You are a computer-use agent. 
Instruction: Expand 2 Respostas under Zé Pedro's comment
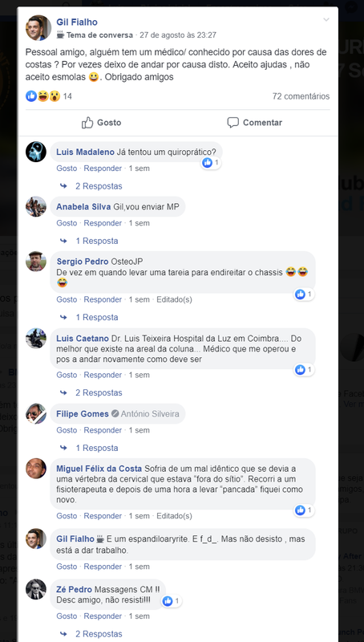point(99,634)
